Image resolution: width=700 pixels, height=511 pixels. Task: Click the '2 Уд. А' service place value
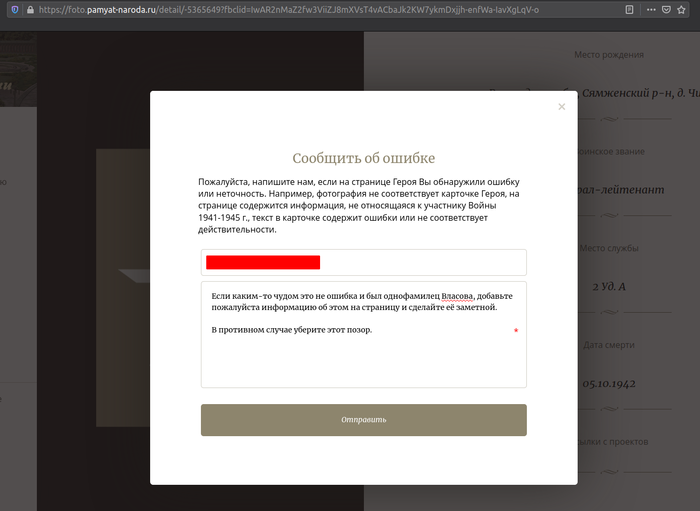click(609, 286)
